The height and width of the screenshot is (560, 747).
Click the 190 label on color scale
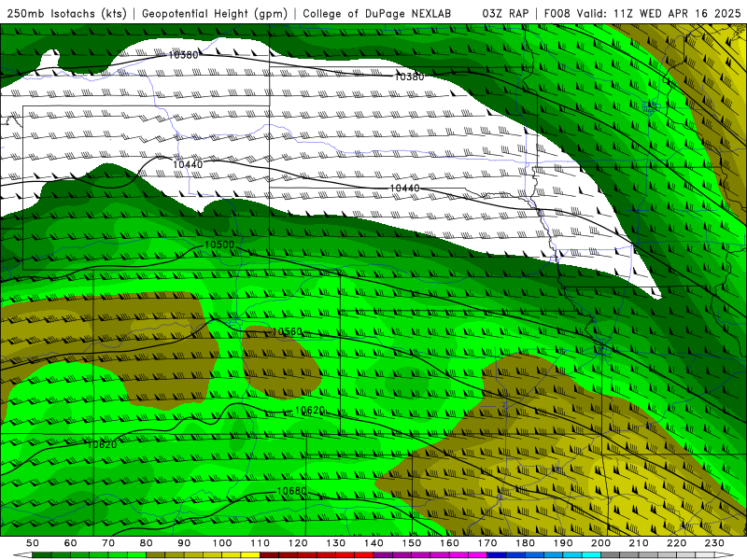click(x=563, y=543)
